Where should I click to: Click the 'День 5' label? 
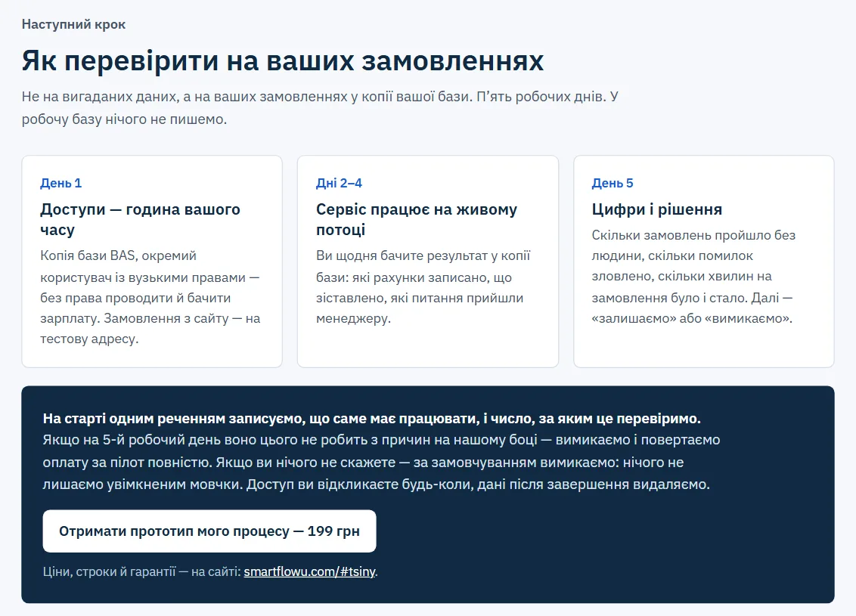pos(613,184)
